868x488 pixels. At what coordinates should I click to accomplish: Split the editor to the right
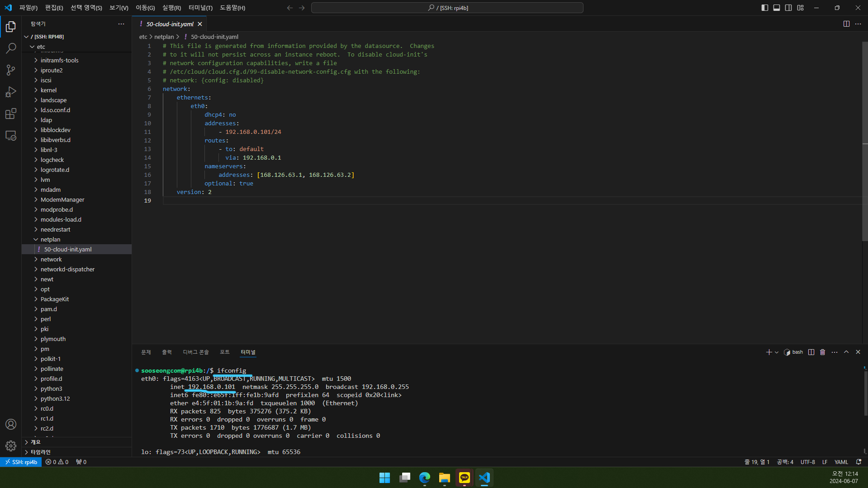click(x=846, y=24)
